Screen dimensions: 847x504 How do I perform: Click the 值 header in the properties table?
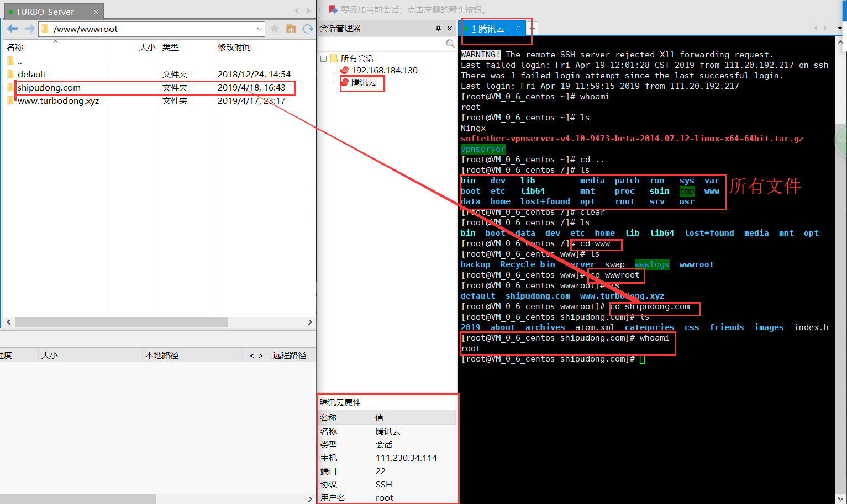(x=380, y=417)
